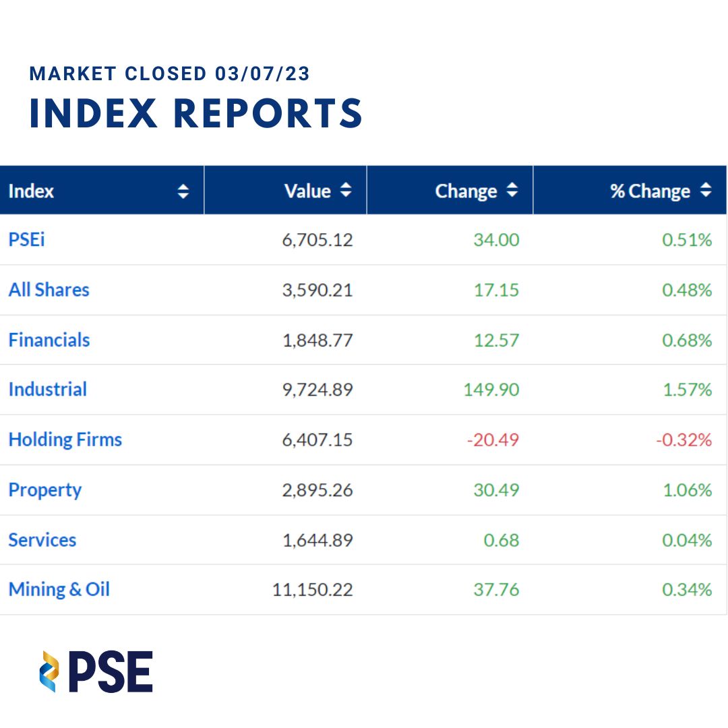Click the sort arrows icon beside Index
This screenshot has width=728, height=728.
coord(183,191)
